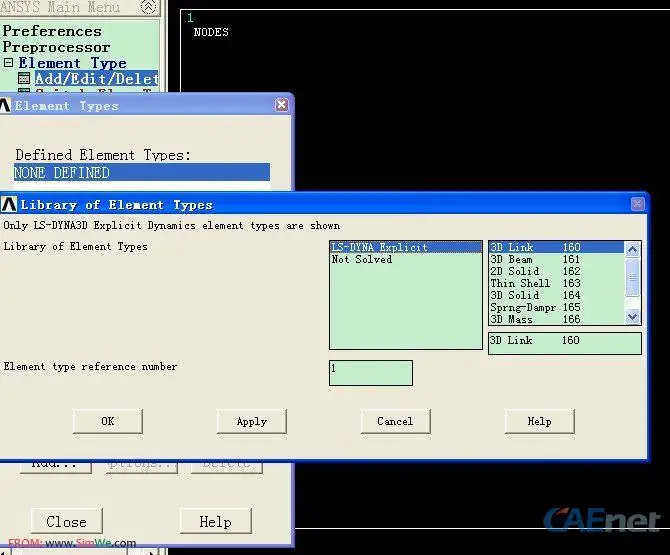The width and height of the screenshot is (670, 555).
Task: Collapse the ANSYS Main Menu chevron icon
Action: point(148,6)
